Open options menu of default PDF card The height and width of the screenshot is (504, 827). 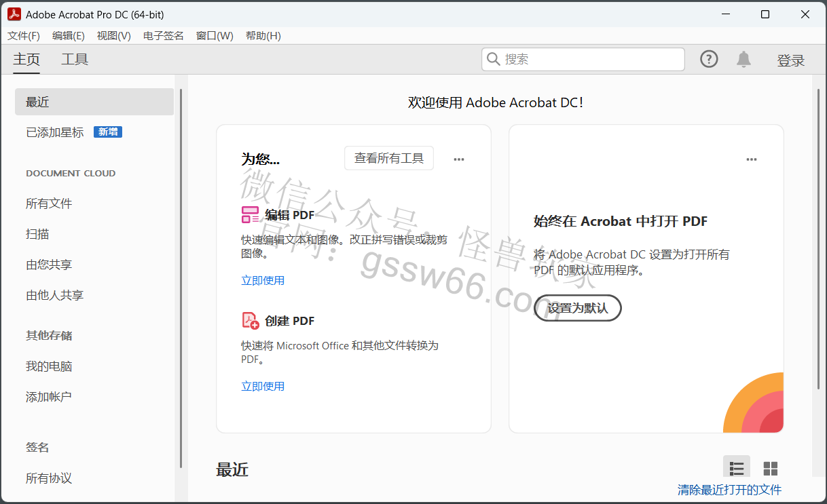(x=752, y=159)
